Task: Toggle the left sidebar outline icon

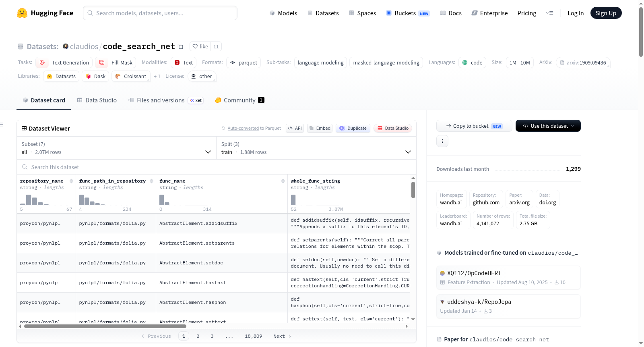Action: point(2,125)
